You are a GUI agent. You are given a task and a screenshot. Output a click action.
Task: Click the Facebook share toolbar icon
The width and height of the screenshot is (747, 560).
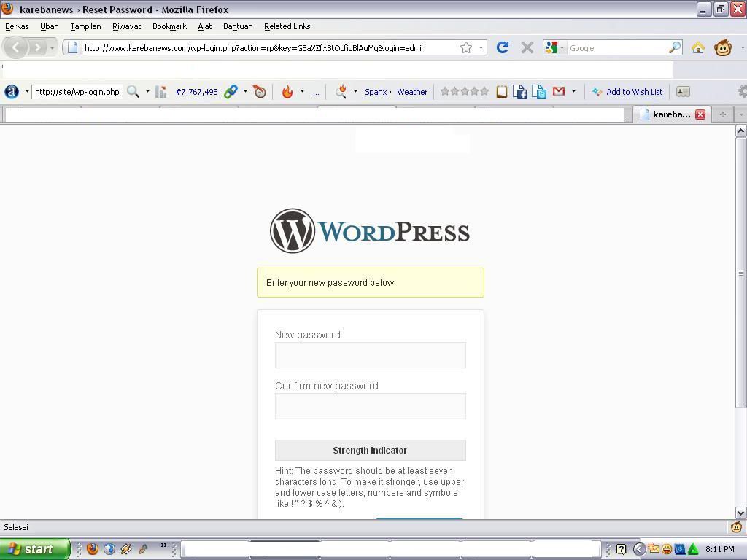click(x=520, y=92)
